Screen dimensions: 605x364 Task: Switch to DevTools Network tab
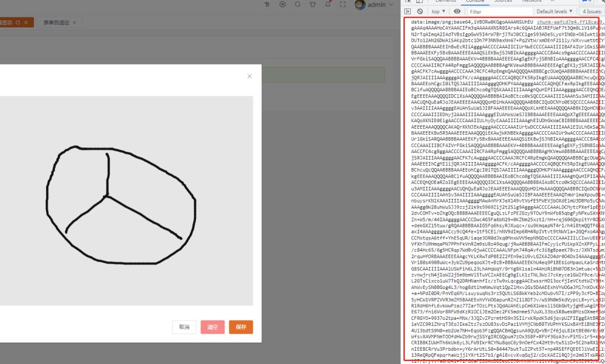(532, 2)
